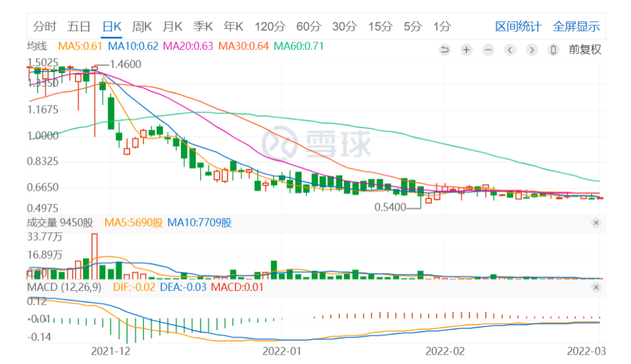631x364 pixels.
Task: Click 全屏显示 to show fullscreen
Action: pos(576,26)
